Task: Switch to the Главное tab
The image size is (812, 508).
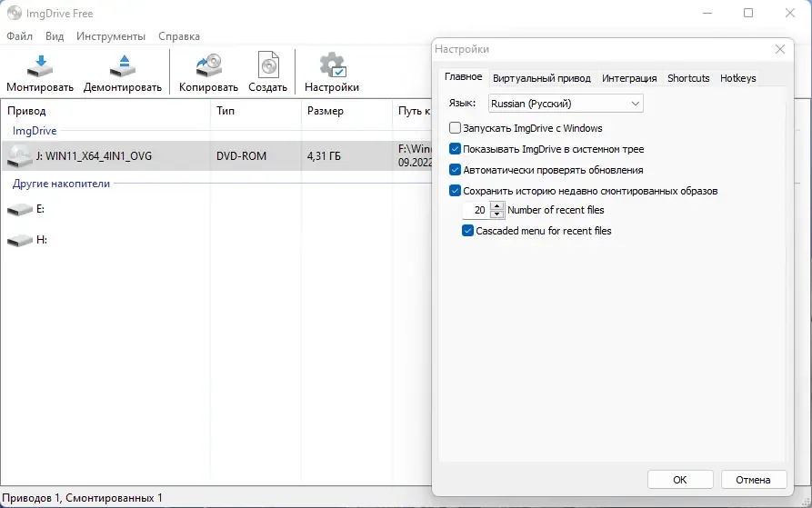Action: coord(463,77)
